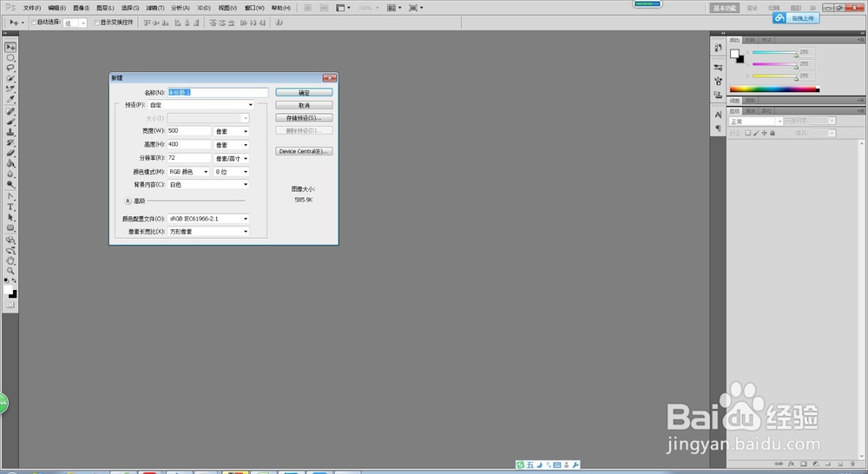868x474 pixels.
Task: Select the Eyedropper tool
Action: [x=10, y=100]
